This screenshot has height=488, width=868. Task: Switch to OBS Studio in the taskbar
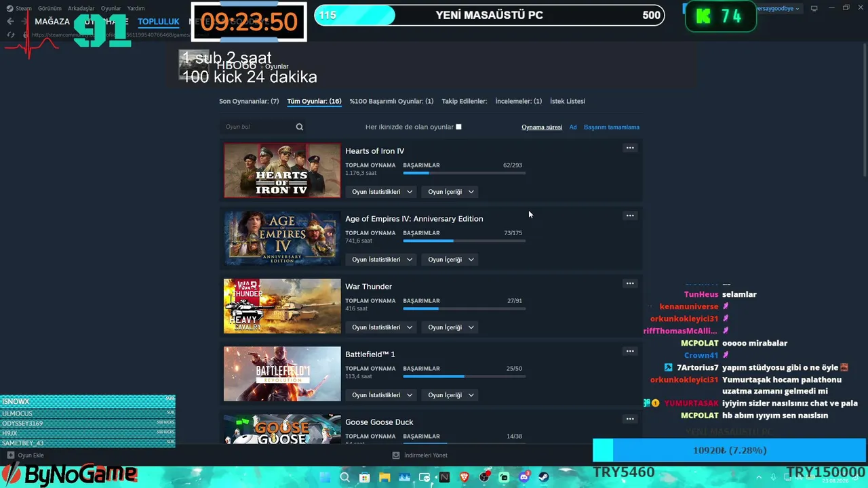click(484, 477)
